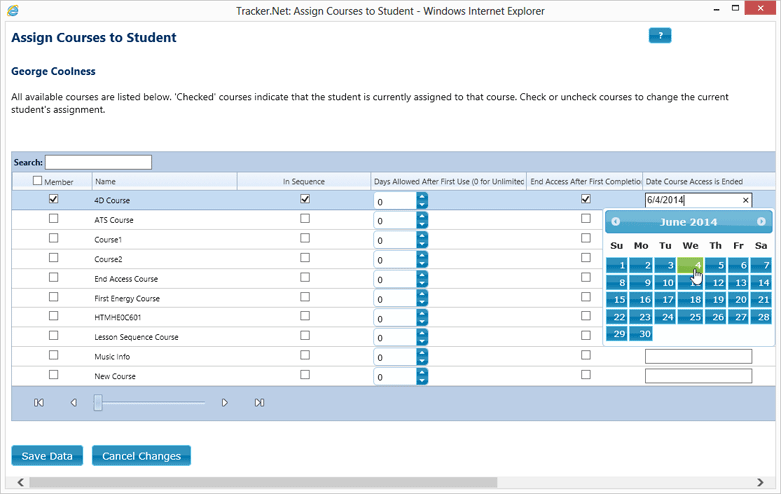Click date field for Music Info row
781x494 pixels.
tap(698, 356)
